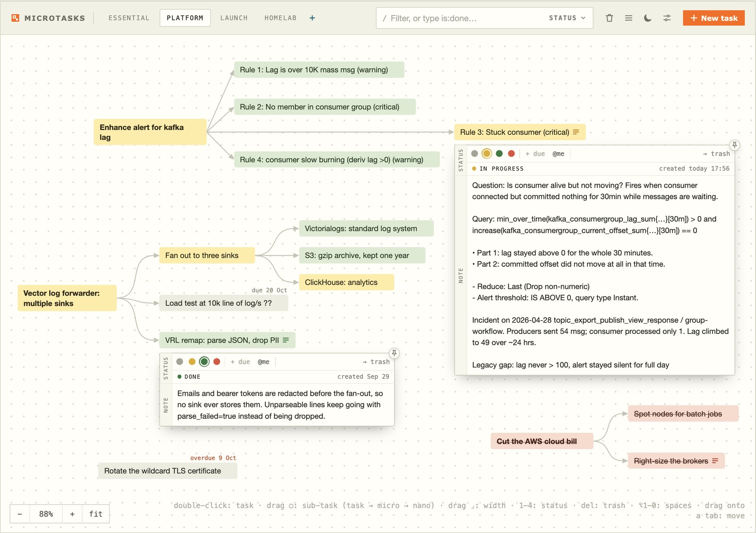756x533 pixels.
Task: Select the Cut the AWS cloud bill task
Action: coord(542,441)
